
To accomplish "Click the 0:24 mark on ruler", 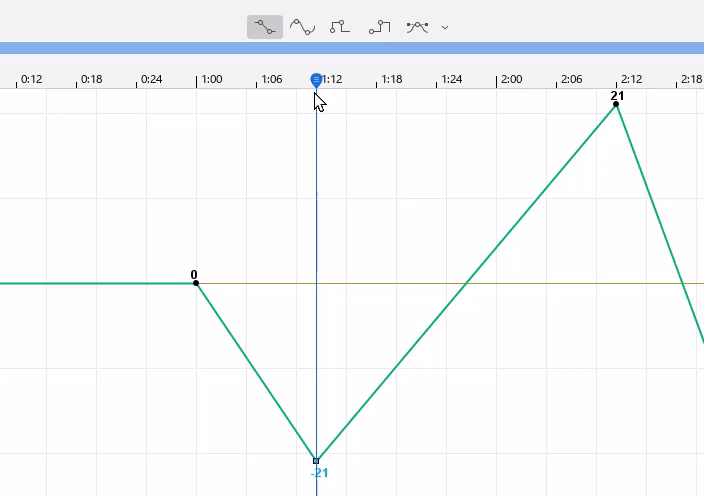I will pyautogui.click(x=151, y=79).
